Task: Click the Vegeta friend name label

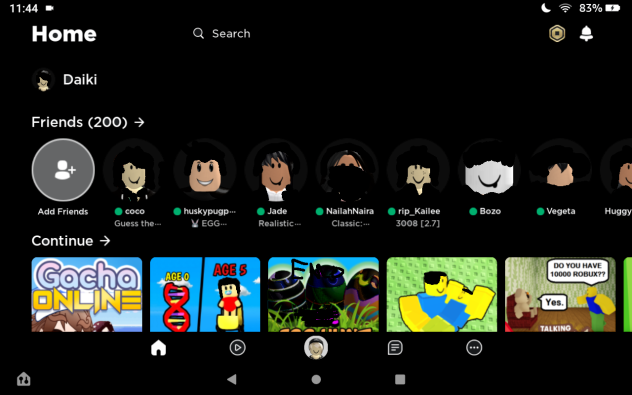Action: point(561,211)
